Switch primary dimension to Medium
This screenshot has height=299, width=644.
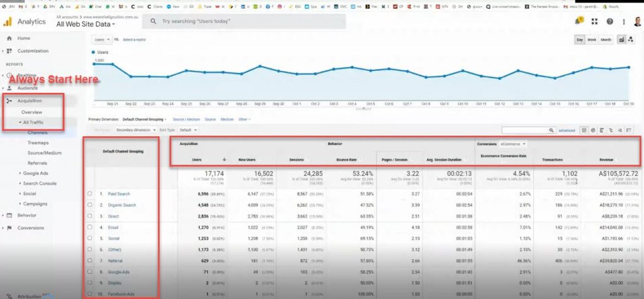226,119
